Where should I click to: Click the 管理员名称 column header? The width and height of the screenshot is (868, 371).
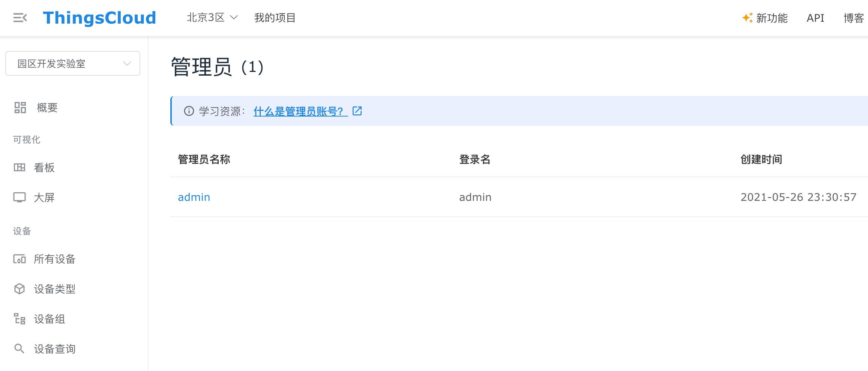pyautogui.click(x=204, y=159)
